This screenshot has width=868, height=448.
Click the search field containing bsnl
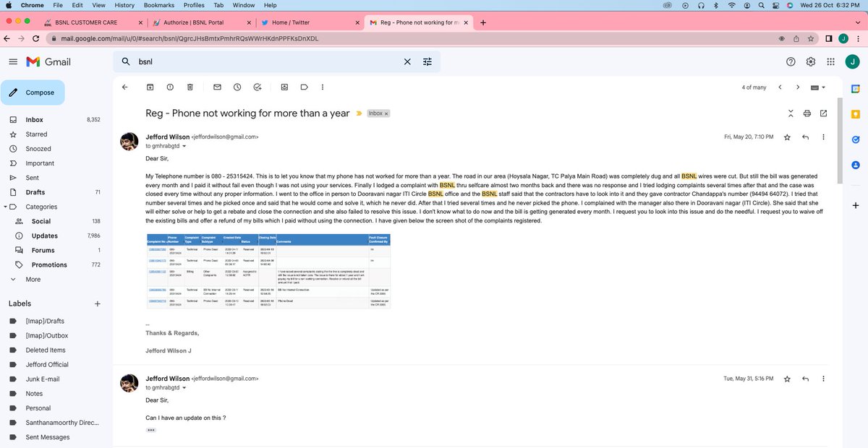click(268, 62)
